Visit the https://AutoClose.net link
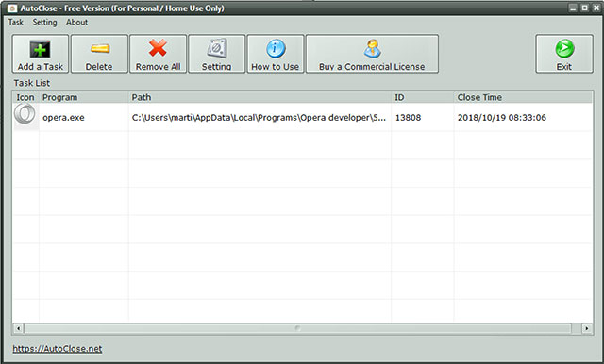The image size is (604, 364). (x=58, y=349)
